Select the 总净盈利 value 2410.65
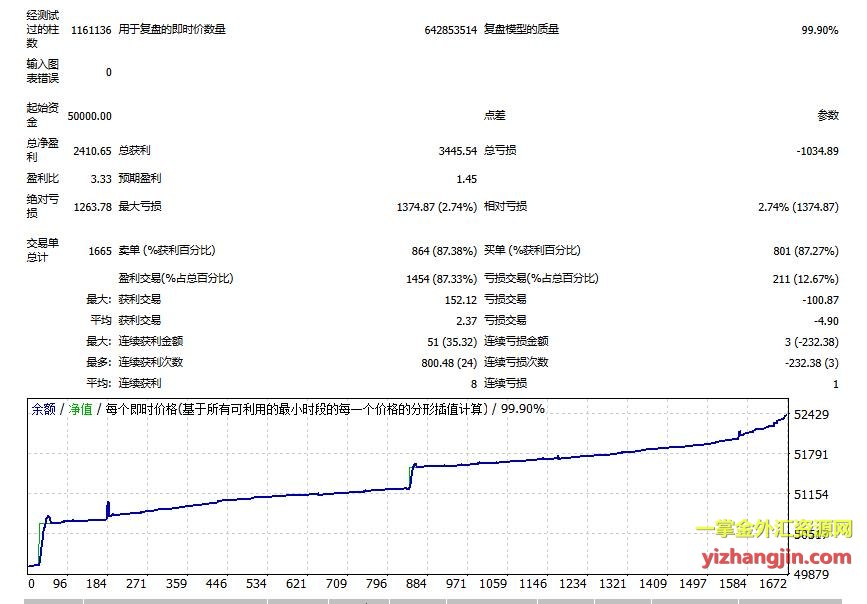Viewport: 867px width, 604px height. coord(92,151)
